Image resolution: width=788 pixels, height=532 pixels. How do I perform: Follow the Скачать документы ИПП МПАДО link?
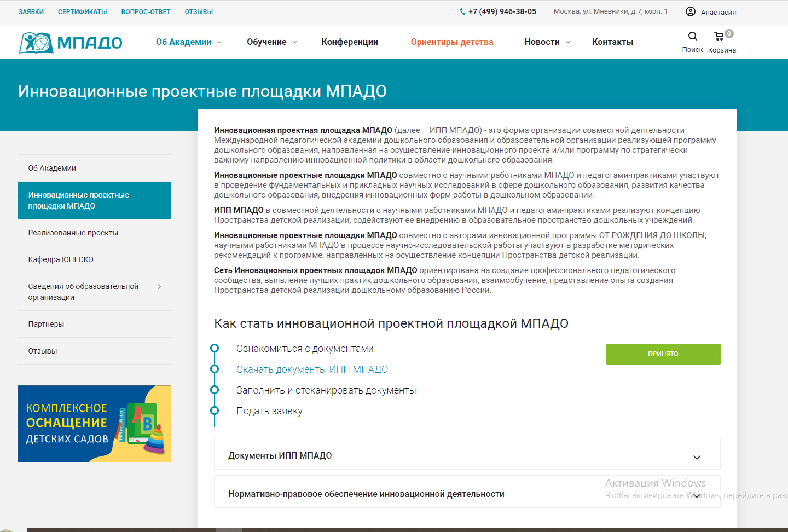click(312, 369)
